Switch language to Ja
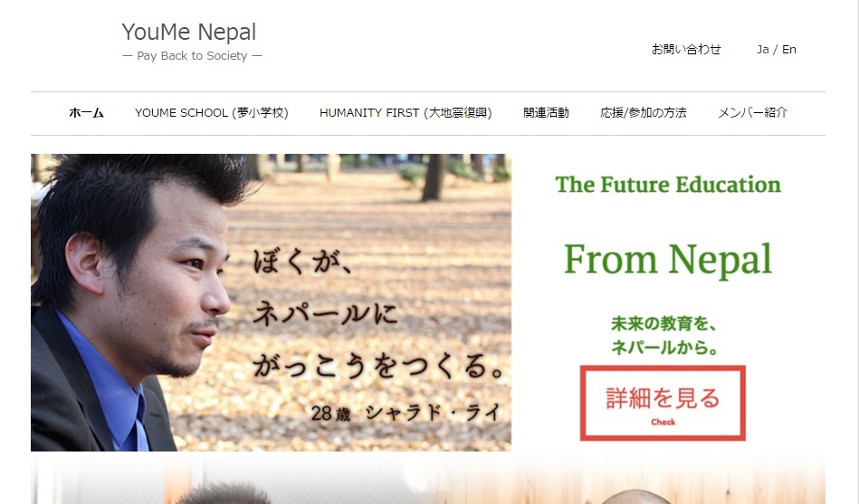Image resolution: width=859 pixels, height=504 pixels. [x=762, y=49]
